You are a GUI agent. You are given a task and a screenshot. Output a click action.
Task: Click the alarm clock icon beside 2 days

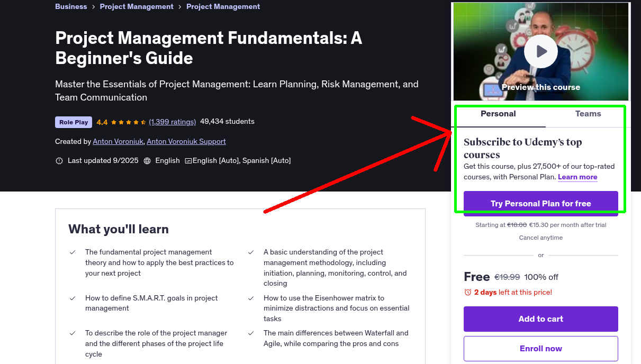(467, 292)
